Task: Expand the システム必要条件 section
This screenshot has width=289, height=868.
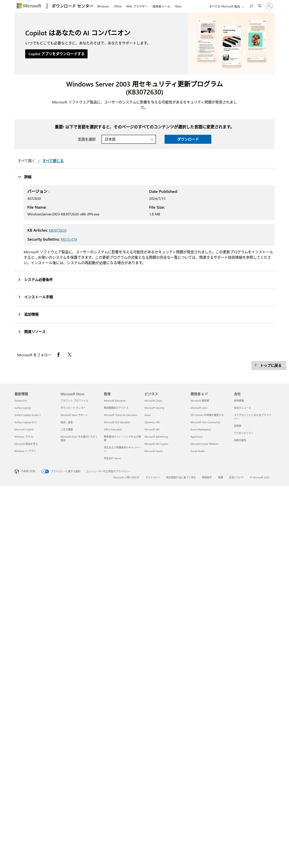Action: pyautogui.click(x=35, y=280)
